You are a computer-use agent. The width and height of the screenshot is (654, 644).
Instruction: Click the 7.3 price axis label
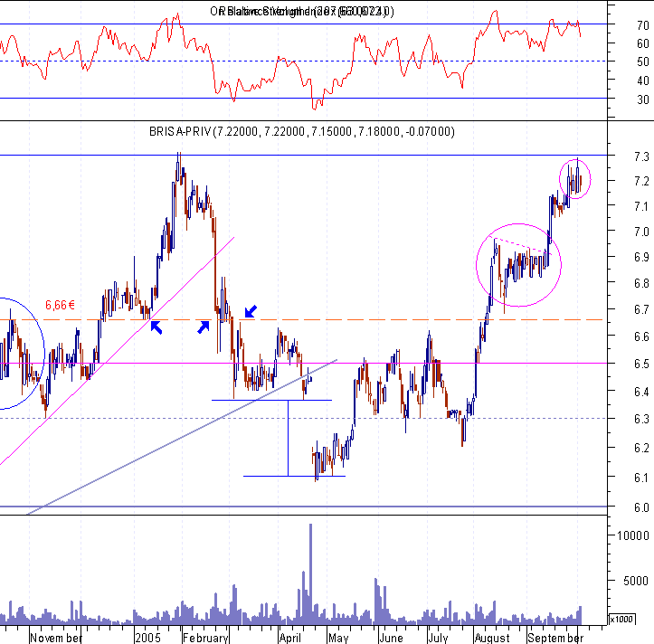tap(641, 156)
